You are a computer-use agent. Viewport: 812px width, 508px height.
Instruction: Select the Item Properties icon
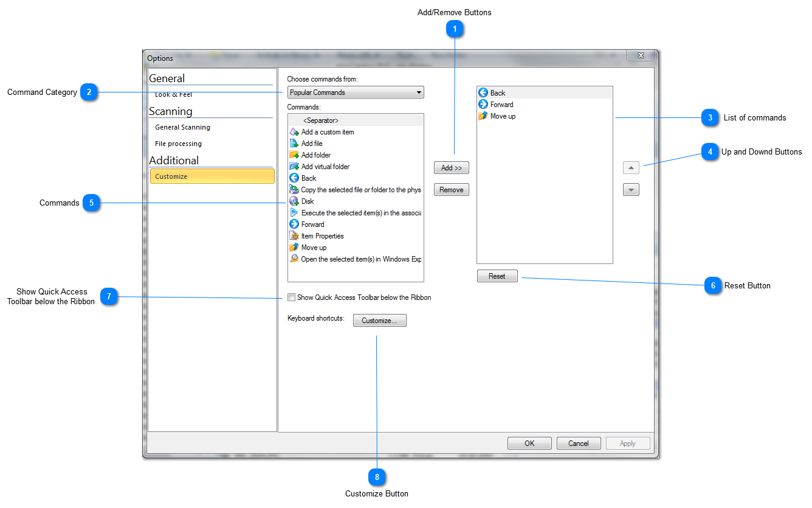click(x=294, y=236)
